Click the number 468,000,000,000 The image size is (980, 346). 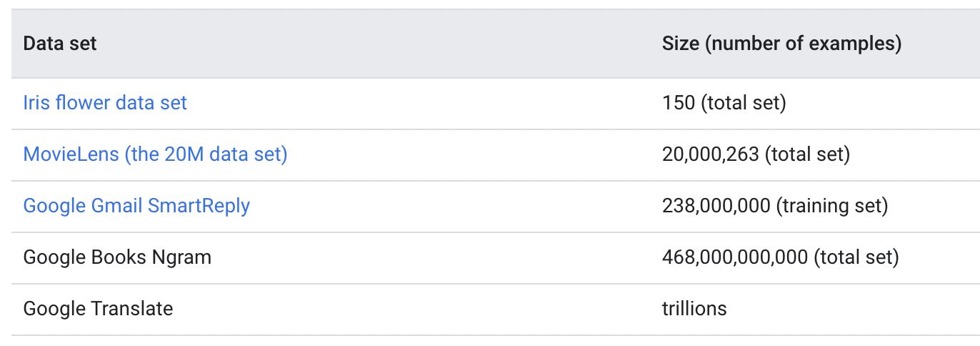735,257
